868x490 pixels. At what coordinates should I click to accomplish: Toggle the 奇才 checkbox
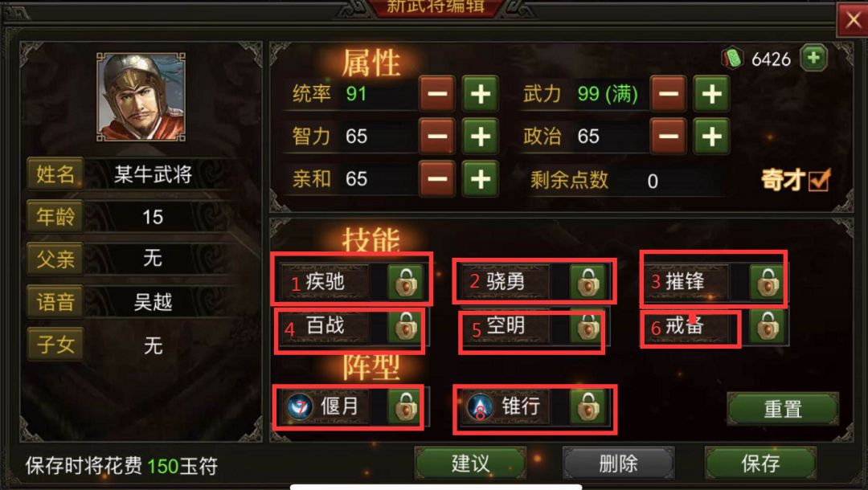click(x=819, y=180)
